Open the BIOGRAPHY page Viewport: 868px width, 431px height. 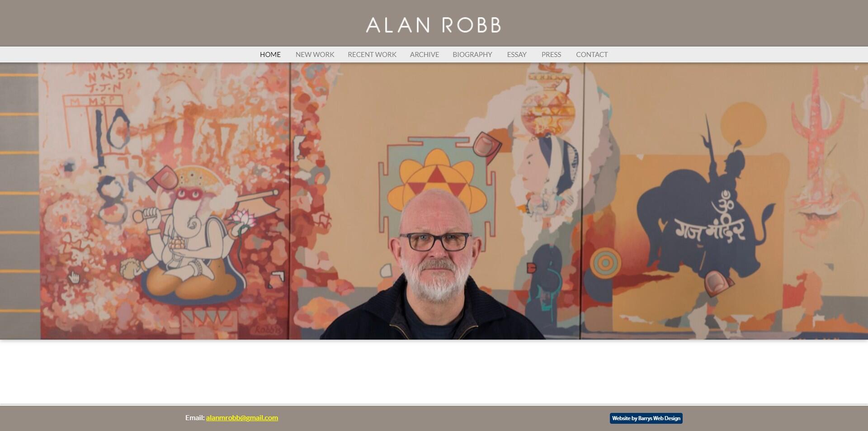click(x=472, y=54)
